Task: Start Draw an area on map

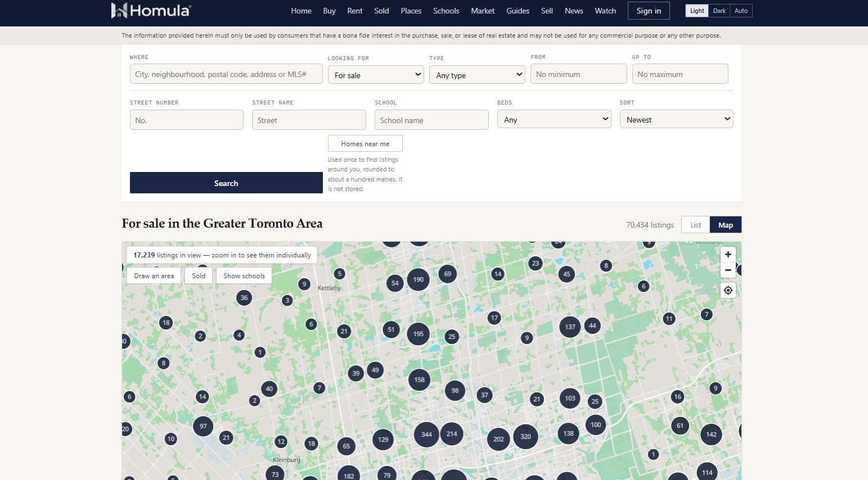Action: (x=154, y=276)
